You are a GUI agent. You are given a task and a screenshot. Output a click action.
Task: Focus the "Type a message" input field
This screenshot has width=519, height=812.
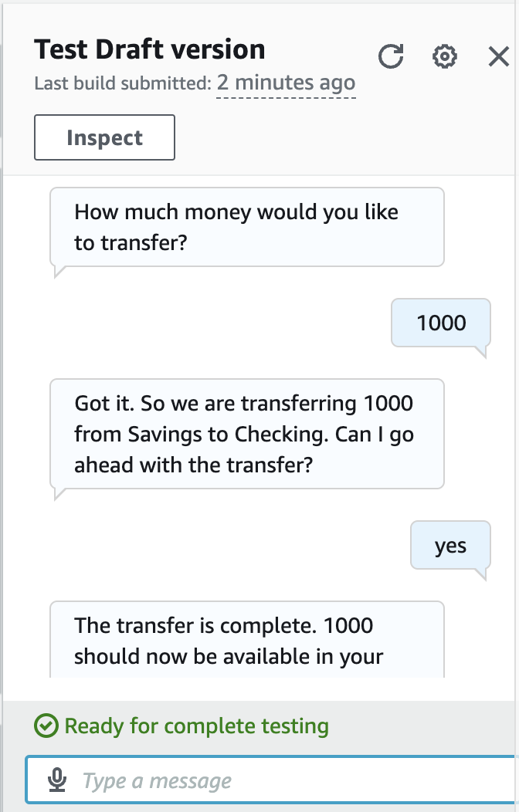pos(293,780)
